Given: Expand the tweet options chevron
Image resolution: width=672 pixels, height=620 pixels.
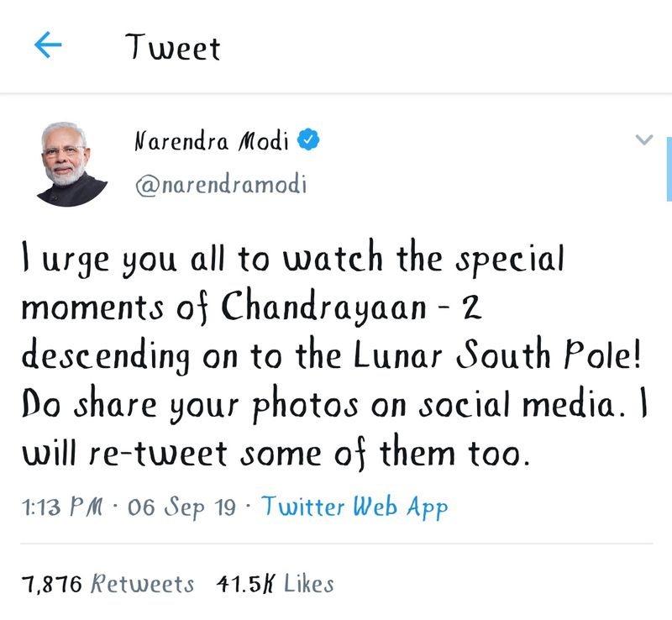Looking at the screenshot, I should point(643,140).
